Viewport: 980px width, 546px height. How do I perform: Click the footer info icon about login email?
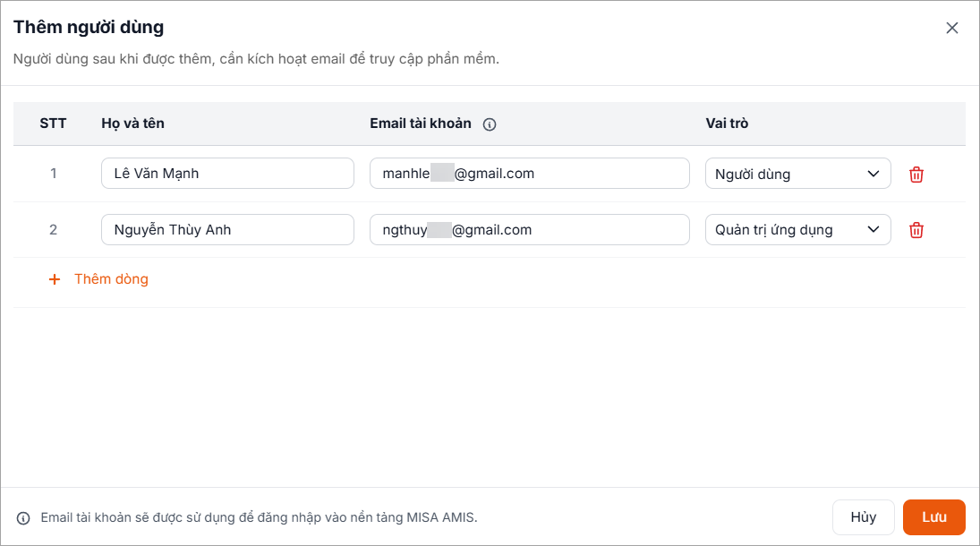point(23,517)
